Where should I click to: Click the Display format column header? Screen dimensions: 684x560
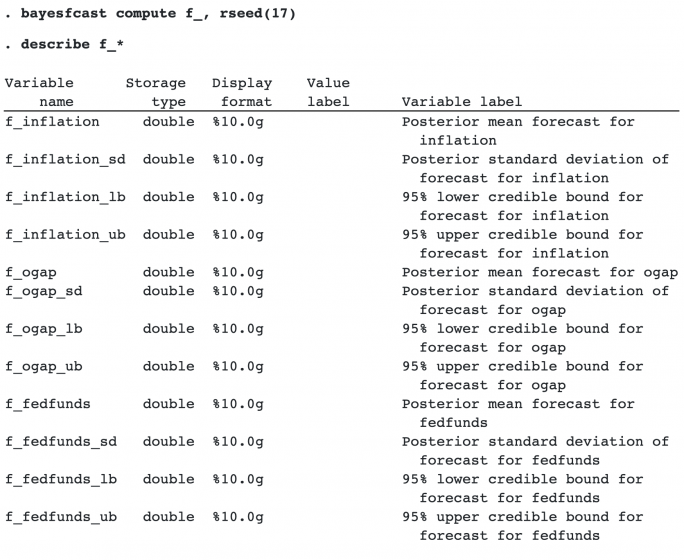tap(242, 92)
